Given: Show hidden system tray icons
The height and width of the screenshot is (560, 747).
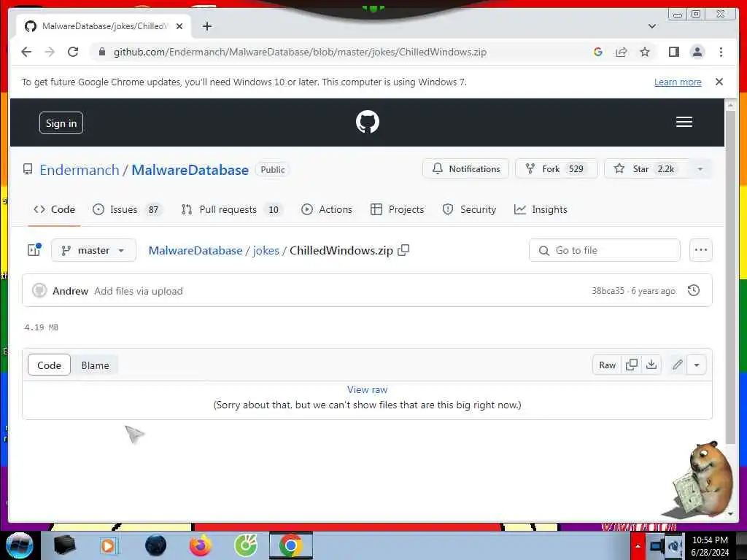Looking at the screenshot, I should point(638,545).
